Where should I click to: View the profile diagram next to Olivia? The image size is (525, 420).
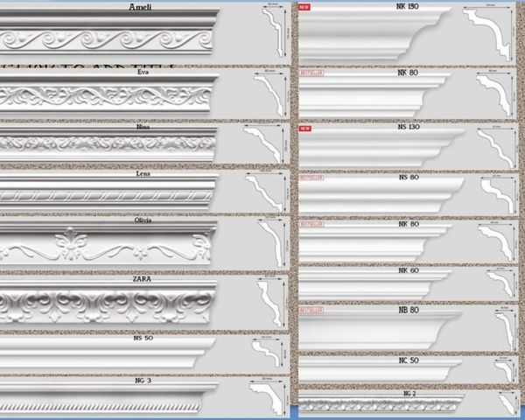click(x=273, y=243)
